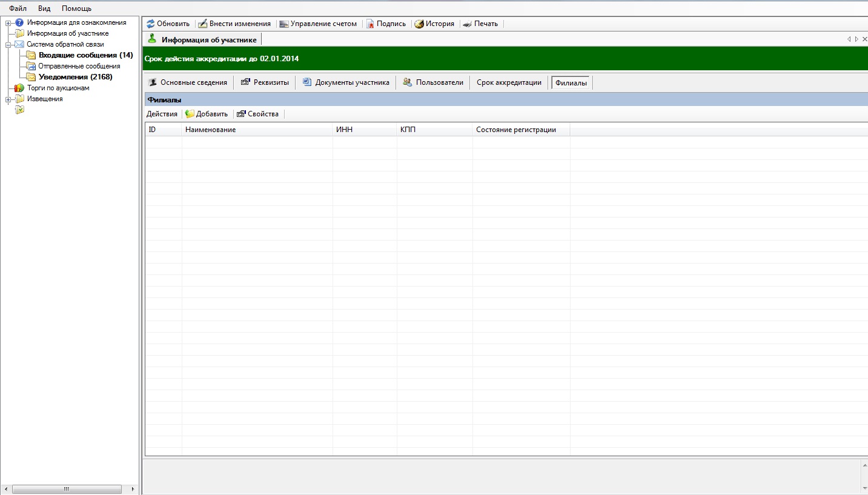Click the sidebar scrollbar right arrow
Image resolution: width=868 pixels, height=495 pixels.
pyautogui.click(x=133, y=489)
